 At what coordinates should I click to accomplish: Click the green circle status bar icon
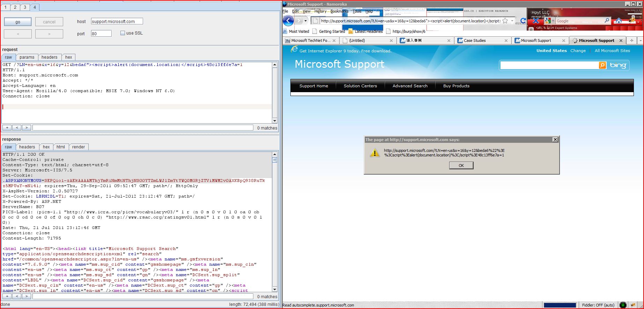pyautogui.click(x=623, y=305)
